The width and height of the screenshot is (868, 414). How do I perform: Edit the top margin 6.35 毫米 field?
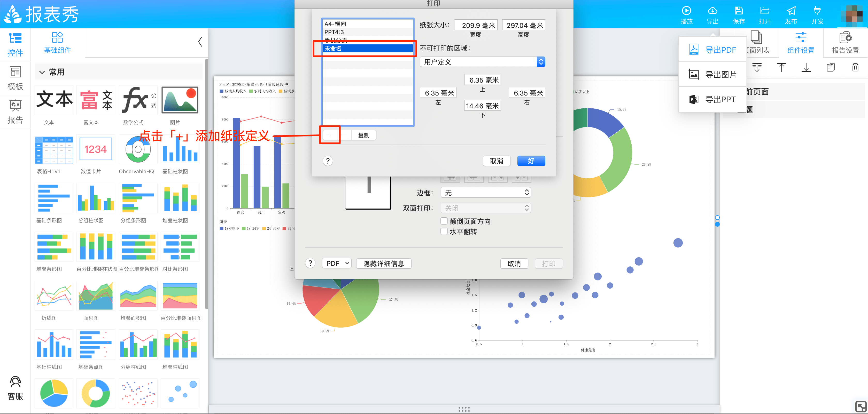[x=482, y=80]
